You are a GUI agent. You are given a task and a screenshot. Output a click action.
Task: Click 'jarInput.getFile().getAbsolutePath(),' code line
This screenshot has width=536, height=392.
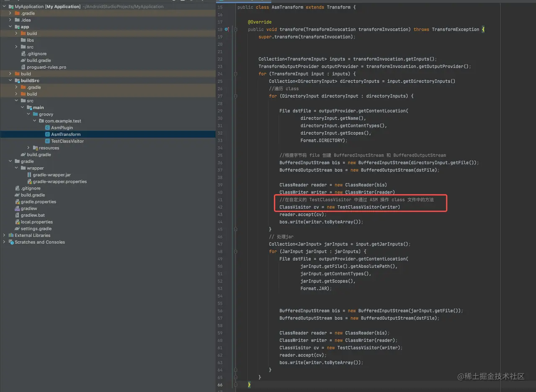[x=349, y=266]
